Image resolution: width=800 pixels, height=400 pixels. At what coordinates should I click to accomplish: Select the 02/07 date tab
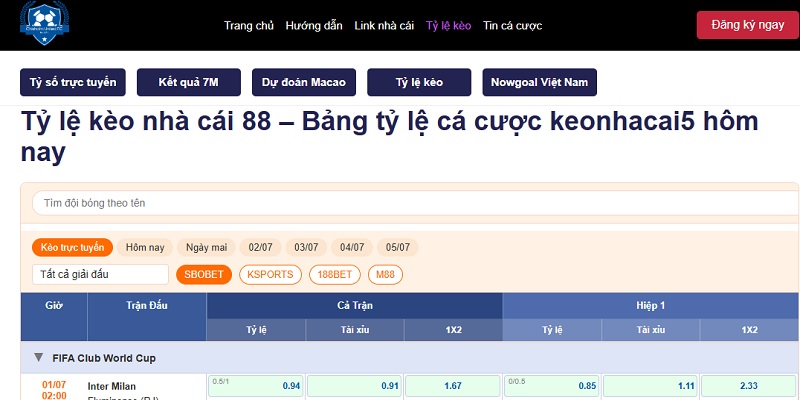click(x=261, y=247)
